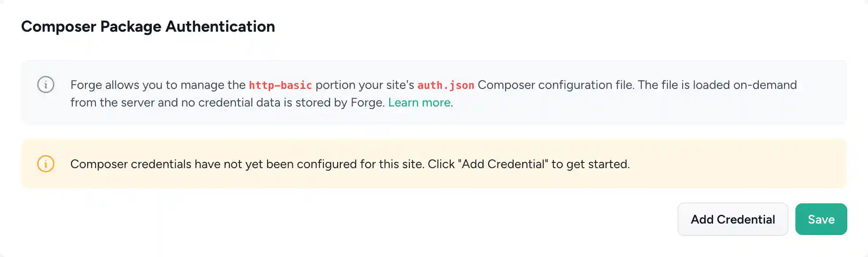Screen dimensions: 868x257
Task: Follow the Learn more hyperlink about auth.json
Action: [419, 102]
